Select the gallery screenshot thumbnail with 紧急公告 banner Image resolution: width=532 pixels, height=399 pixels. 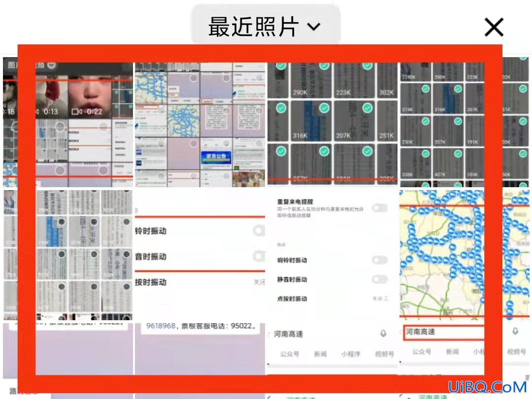tap(200, 122)
